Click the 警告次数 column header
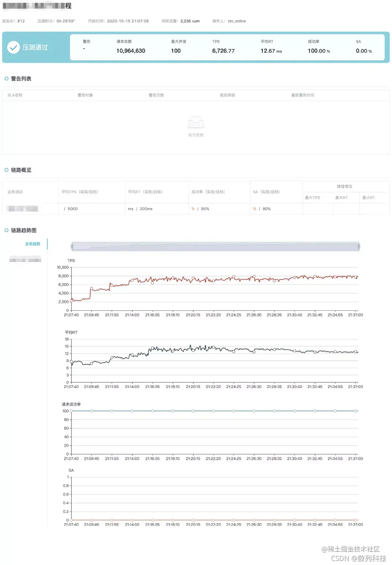The image size is (392, 565). coord(156,95)
